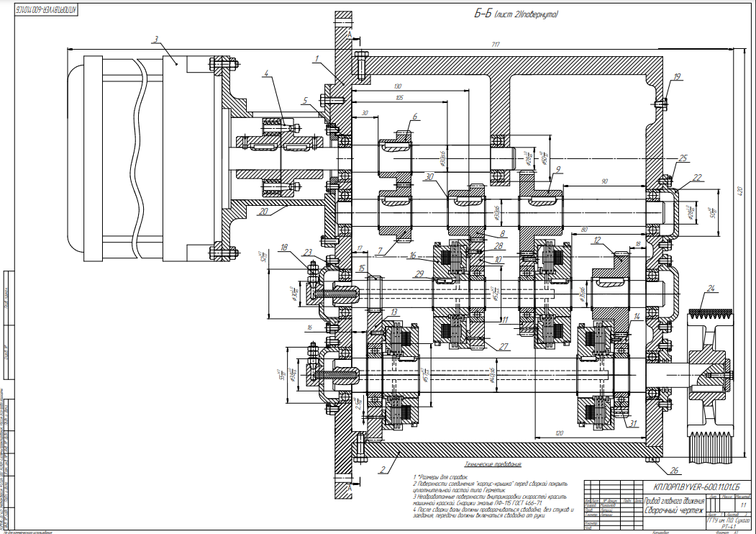Pick part callout number 25
Viewport: 756px width, 534px height.
[x=683, y=158]
